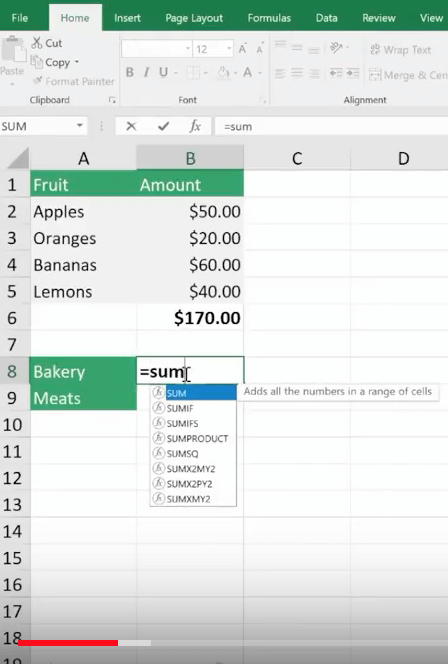Cancel the formula entry with X icon
The width and height of the screenshot is (448, 664).
(x=131, y=126)
